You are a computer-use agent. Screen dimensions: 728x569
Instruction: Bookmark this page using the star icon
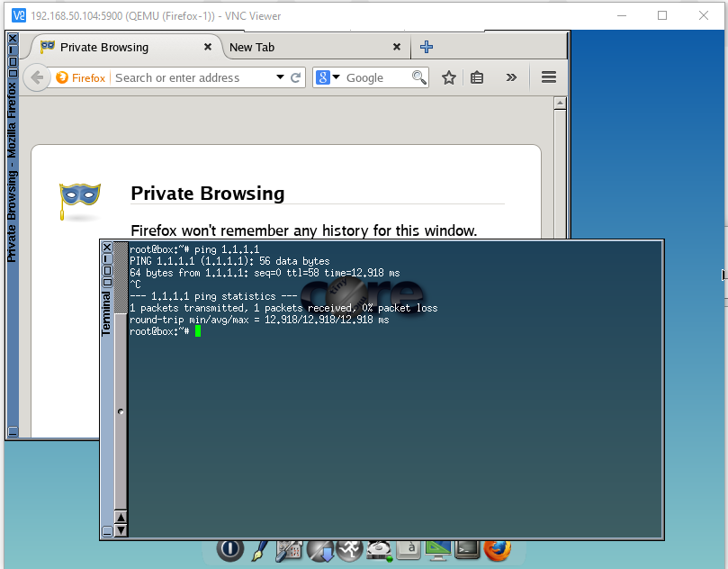(449, 78)
